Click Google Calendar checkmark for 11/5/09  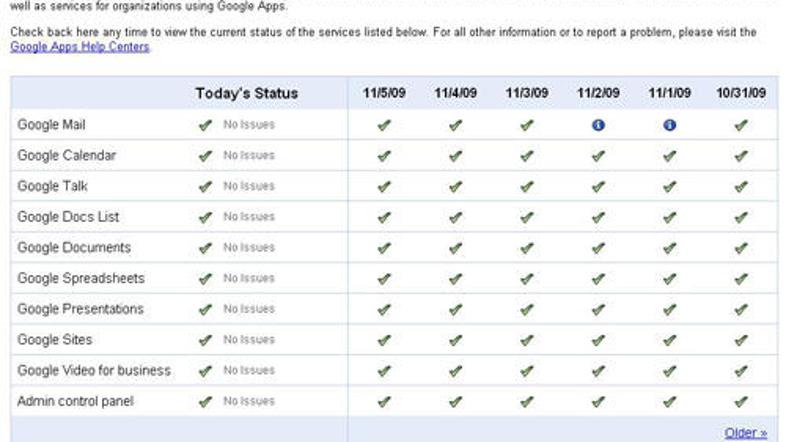[384, 156]
